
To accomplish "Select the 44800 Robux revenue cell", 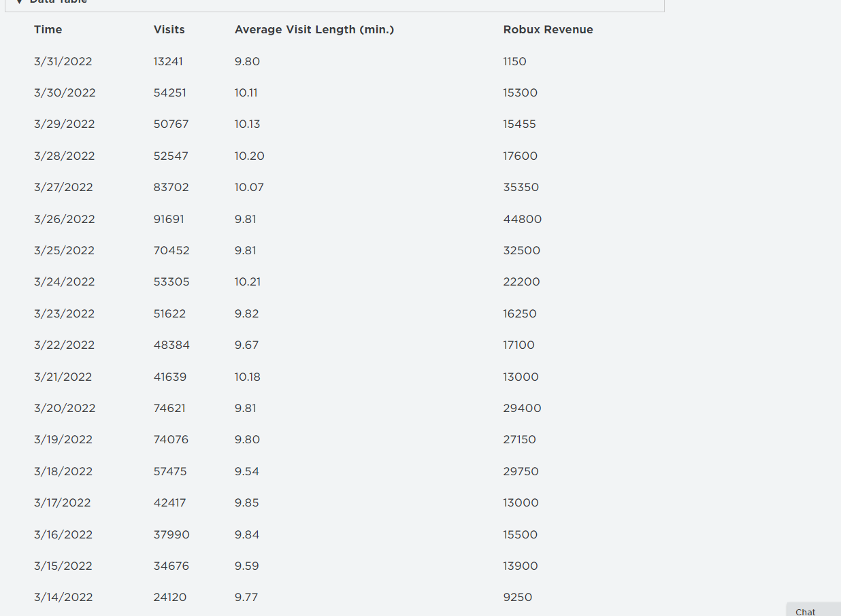I will click(x=522, y=219).
